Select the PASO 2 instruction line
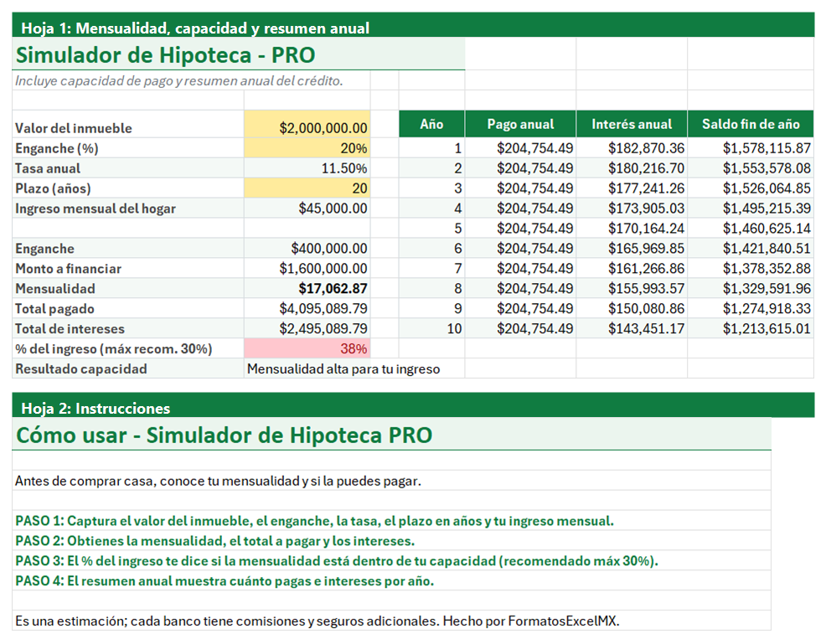Viewport: 826px width, 644px height. pos(214,541)
